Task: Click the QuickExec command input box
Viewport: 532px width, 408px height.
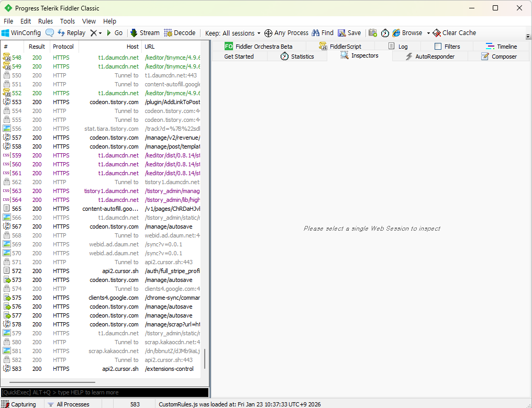Action: point(105,392)
